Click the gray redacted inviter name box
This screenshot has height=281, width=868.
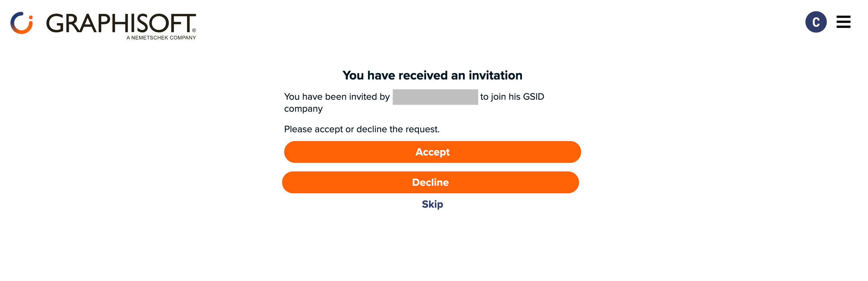click(435, 97)
